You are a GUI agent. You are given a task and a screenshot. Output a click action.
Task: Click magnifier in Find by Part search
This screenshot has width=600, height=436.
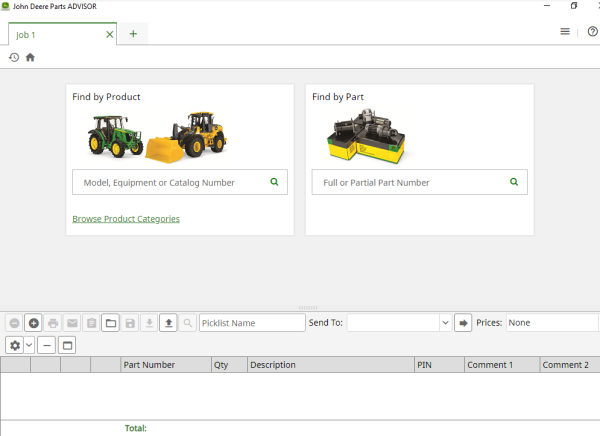point(514,182)
